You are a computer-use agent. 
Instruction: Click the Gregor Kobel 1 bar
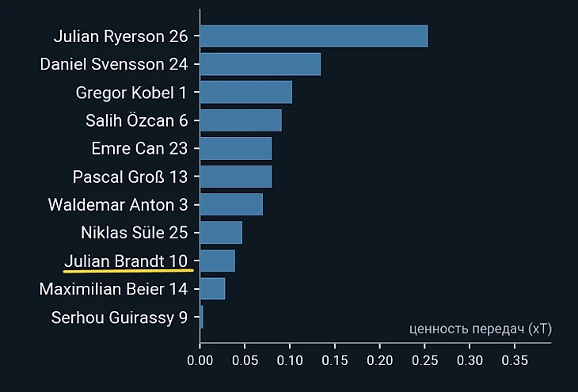[246, 92]
